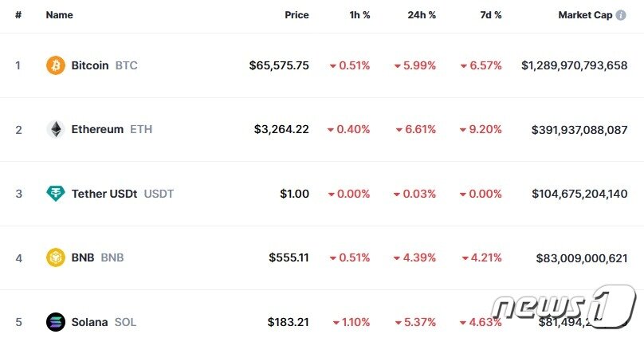Click the Tether USDt green logo icon
The width and height of the screenshot is (644, 338).
(56, 194)
